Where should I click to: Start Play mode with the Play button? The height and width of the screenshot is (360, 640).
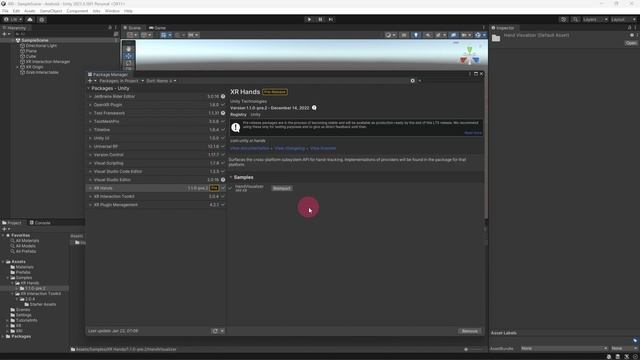309,19
